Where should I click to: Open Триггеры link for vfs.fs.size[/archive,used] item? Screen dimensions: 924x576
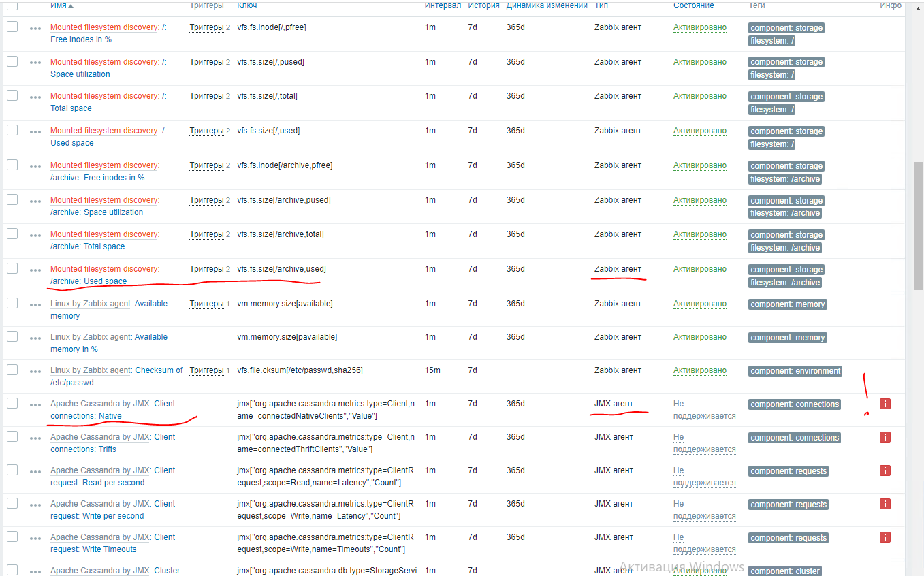(206, 269)
